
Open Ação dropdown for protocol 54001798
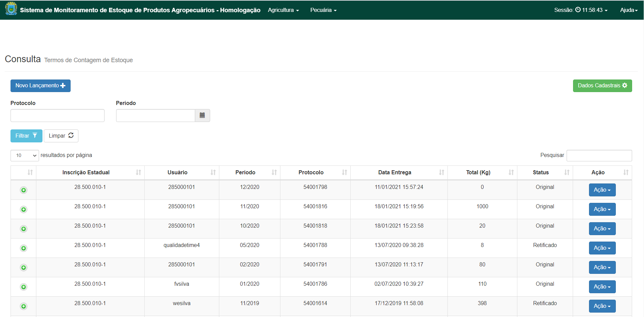602,190
